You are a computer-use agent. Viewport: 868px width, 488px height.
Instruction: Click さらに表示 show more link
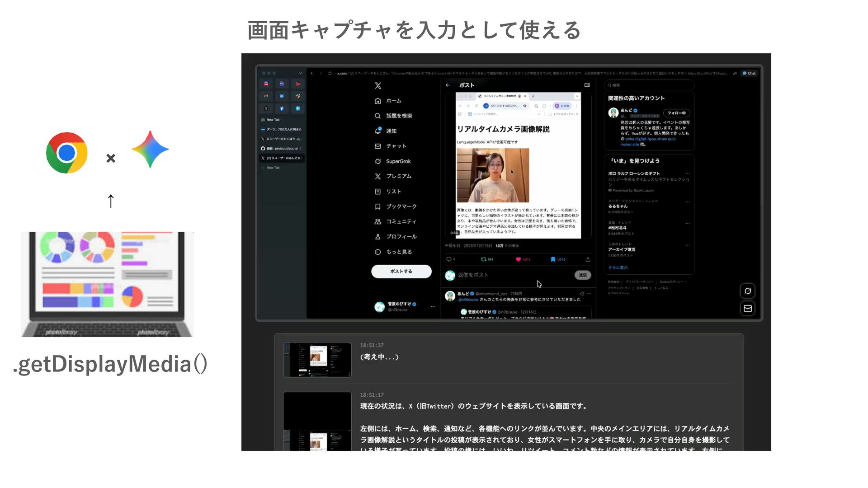coord(618,267)
